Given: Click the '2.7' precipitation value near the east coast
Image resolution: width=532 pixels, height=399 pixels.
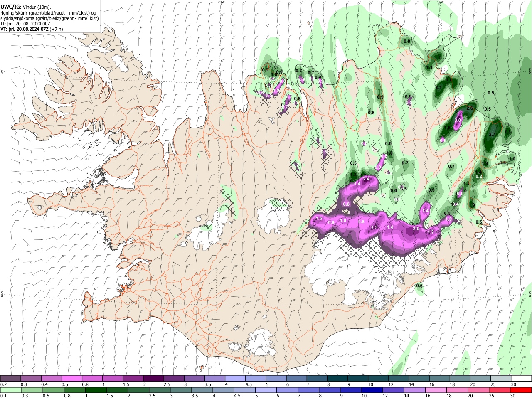Looking at the screenshot, I should pyautogui.click(x=493, y=134).
